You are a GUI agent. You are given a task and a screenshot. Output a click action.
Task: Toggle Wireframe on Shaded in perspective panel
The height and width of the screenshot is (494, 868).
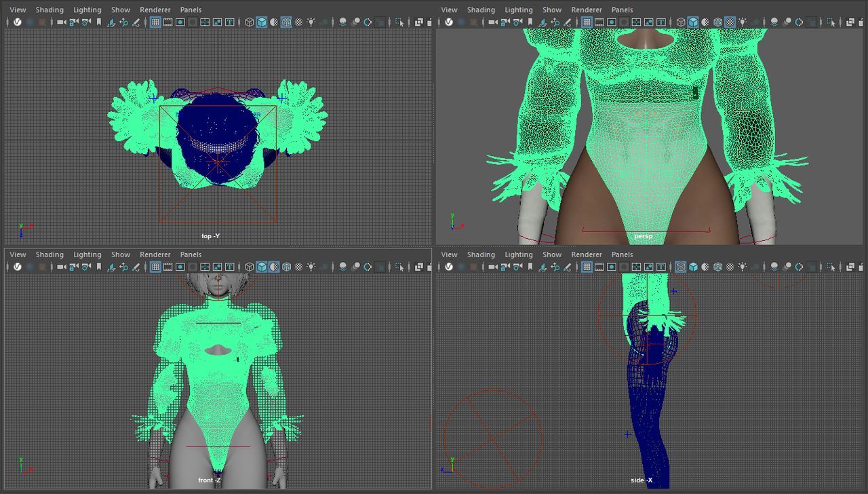pos(717,22)
